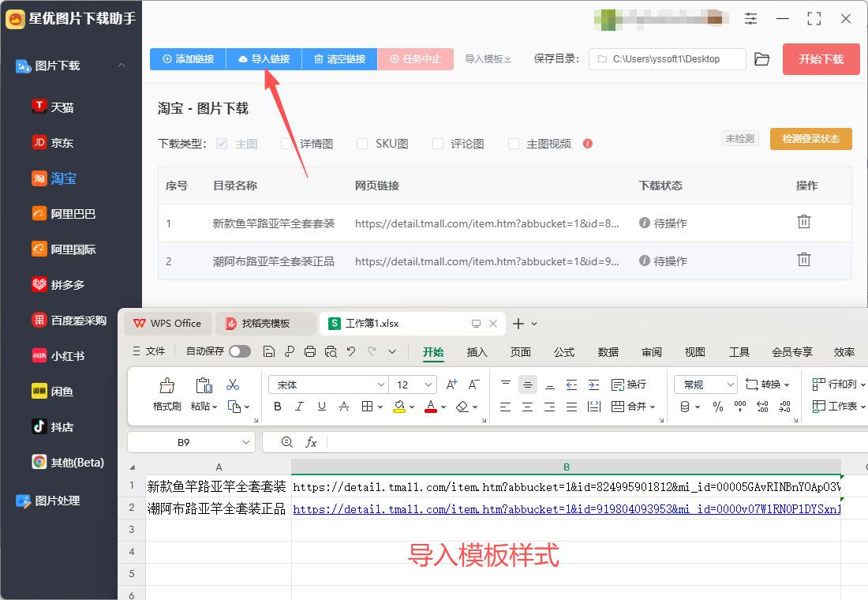The image size is (868, 600).
Task: Open 百度爱采购 sidebar item
Action: [69, 320]
